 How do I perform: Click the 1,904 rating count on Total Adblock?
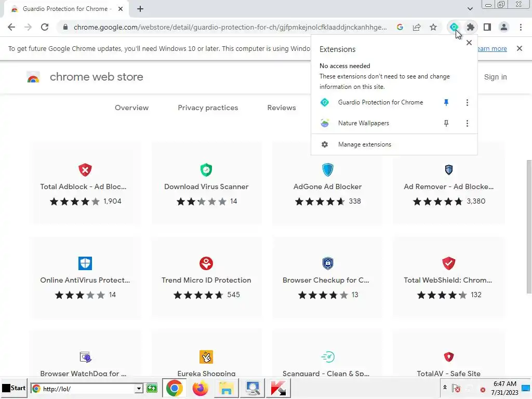tap(112, 202)
